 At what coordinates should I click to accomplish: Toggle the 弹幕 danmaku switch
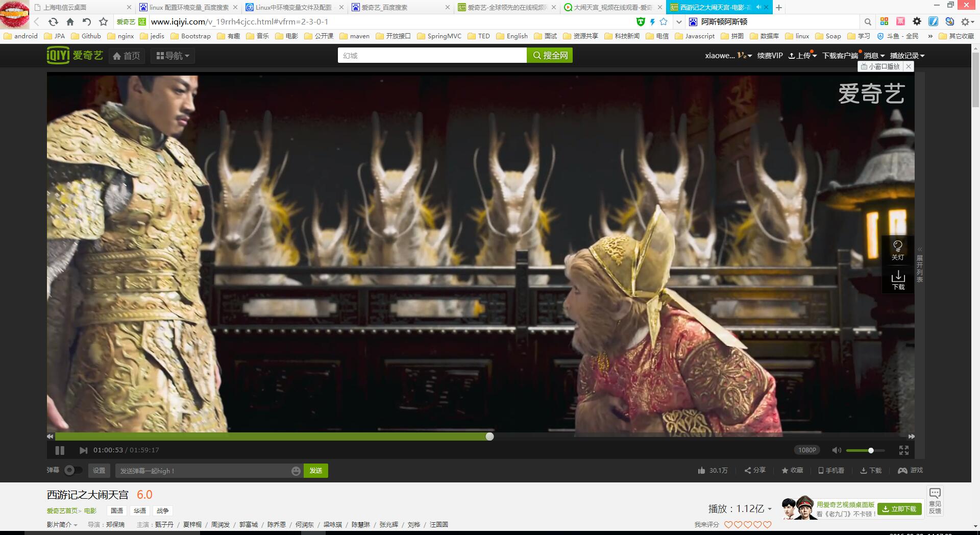pyautogui.click(x=73, y=470)
